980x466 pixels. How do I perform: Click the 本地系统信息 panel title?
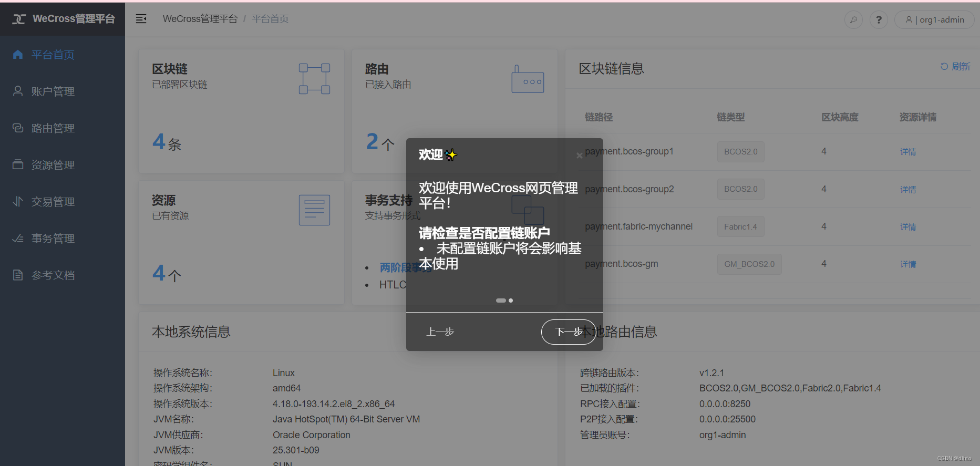point(191,332)
